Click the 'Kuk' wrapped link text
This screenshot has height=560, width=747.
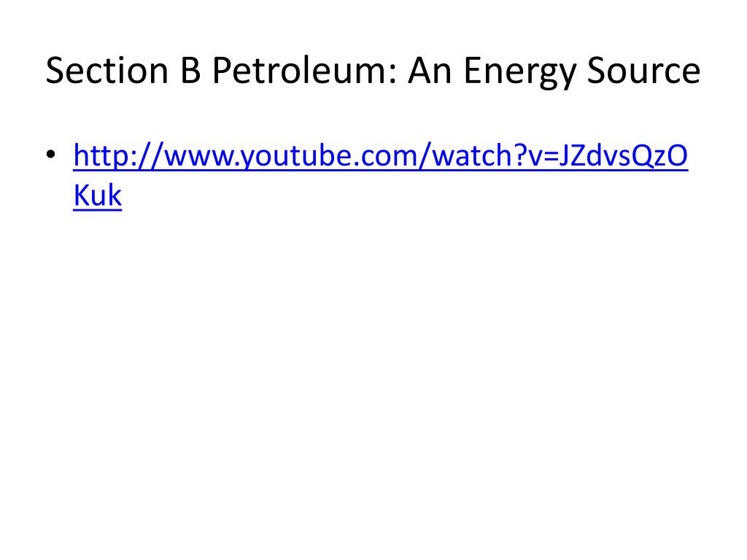point(98,195)
